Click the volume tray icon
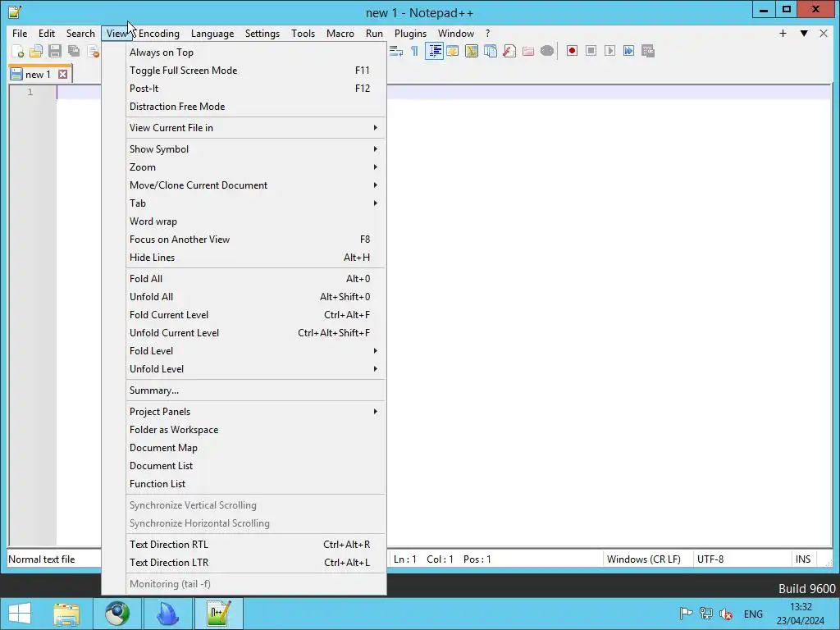The height and width of the screenshot is (630, 840). 726,614
